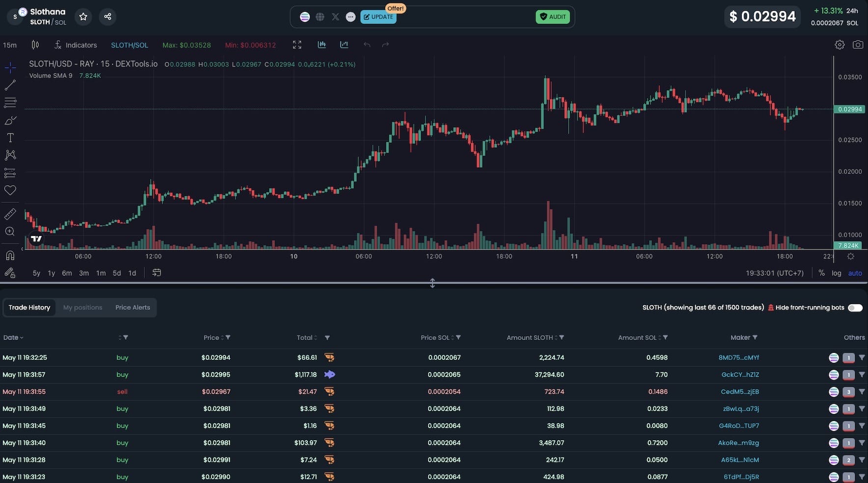Image resolution: width=868 pixels, height=483 pixels.
Task: Toggle auto scale on the chart
Action: pyautogui.click(x=855, y=273)
